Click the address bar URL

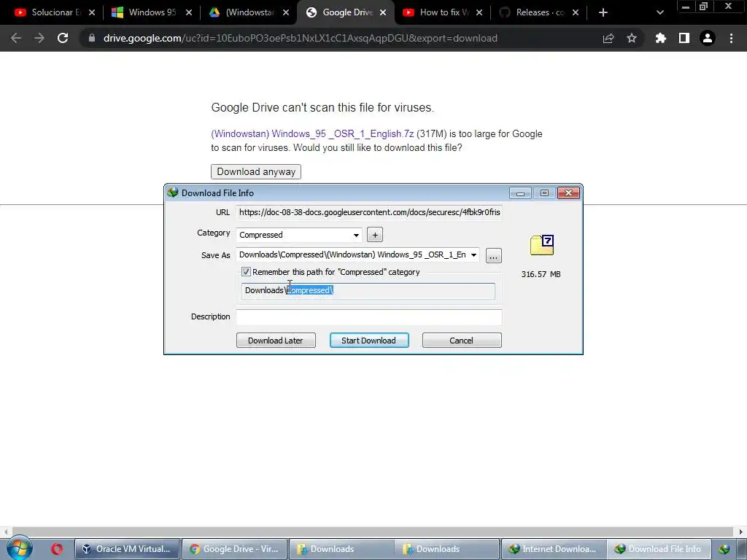click(300, 38)
